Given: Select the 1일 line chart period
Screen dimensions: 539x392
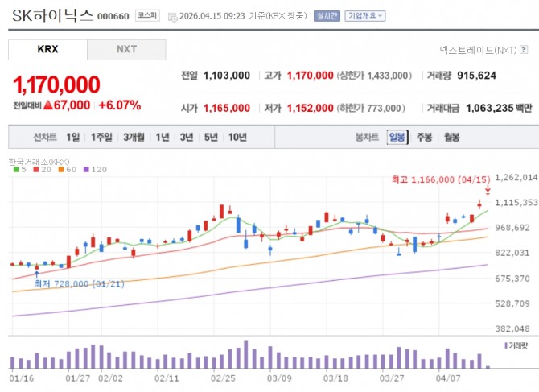Looking at the screenshot, I should click(x=73, y=137).
